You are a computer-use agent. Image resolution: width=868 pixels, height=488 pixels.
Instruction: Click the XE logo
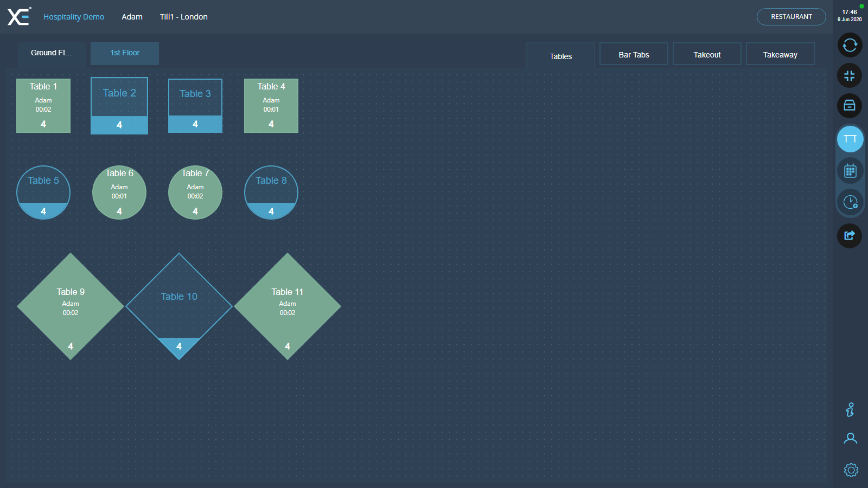[x=19, y=17]
